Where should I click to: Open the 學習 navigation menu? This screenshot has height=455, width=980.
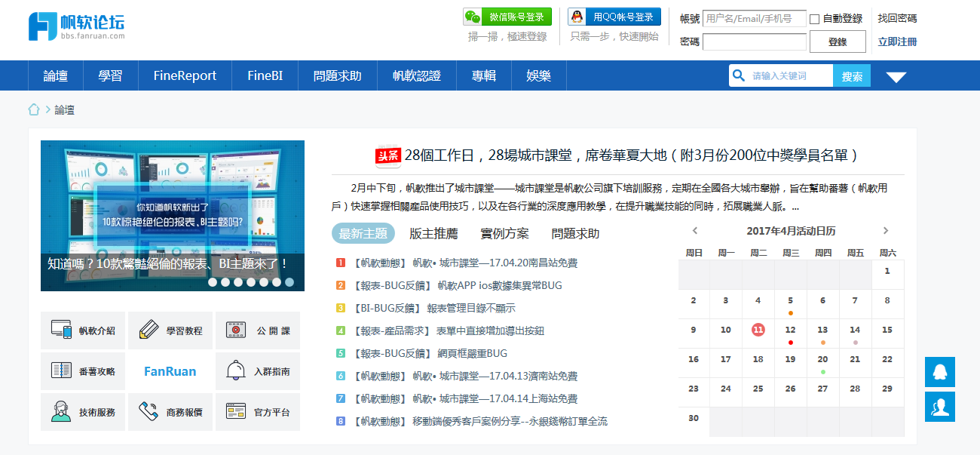[x=110, y=75]
